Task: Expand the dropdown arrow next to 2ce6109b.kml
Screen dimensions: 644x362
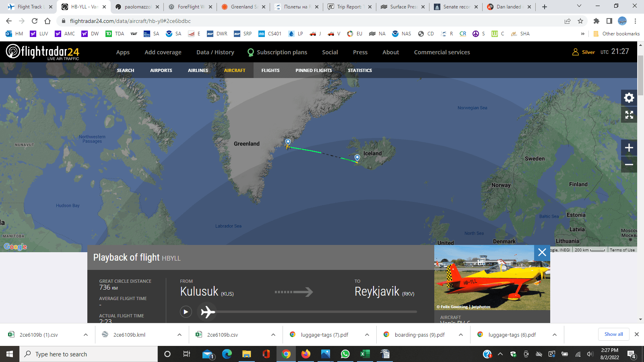Action: point(180,334)
